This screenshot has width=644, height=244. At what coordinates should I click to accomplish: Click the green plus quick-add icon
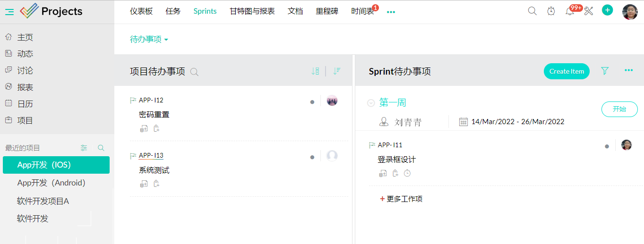pos(608,10)
